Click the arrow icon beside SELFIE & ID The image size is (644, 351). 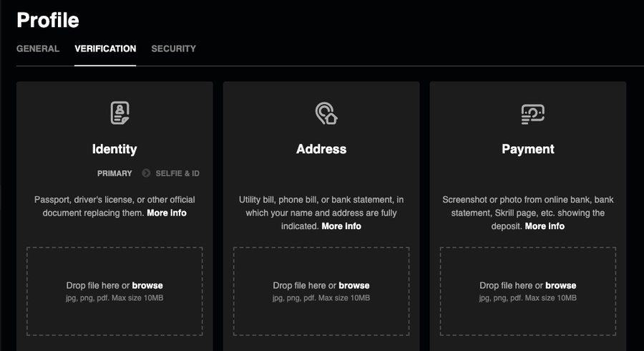(x=146, y=173)
